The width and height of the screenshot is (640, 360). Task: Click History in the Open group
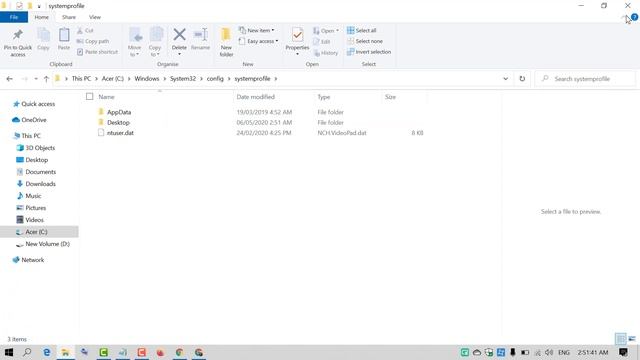(326, 53)
